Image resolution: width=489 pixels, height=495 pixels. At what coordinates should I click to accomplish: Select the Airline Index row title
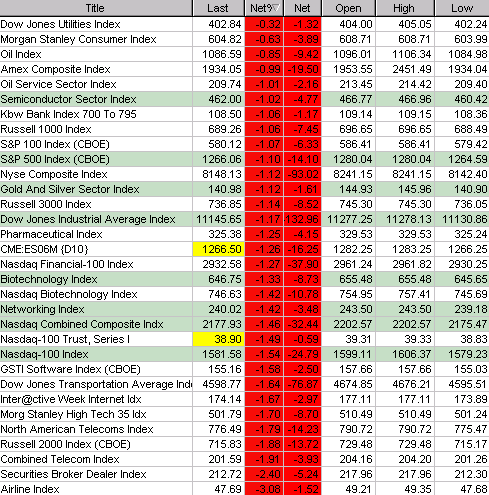coord(30,489)
